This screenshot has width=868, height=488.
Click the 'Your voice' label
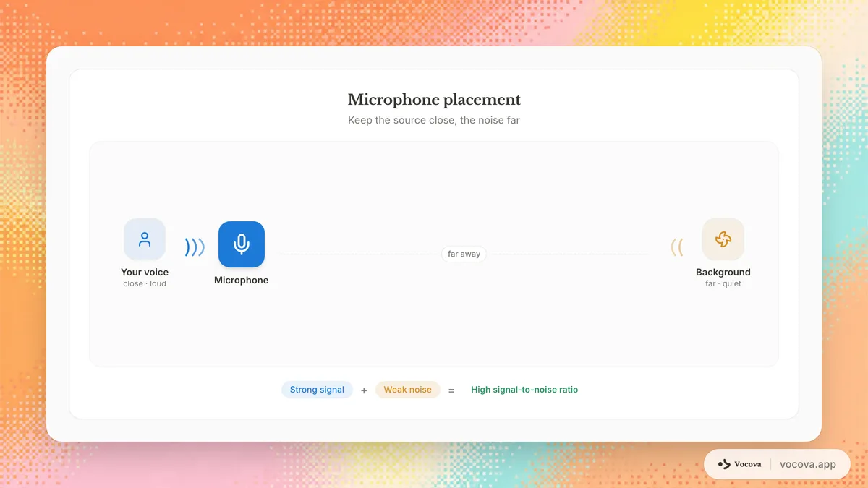coord(145,273)
